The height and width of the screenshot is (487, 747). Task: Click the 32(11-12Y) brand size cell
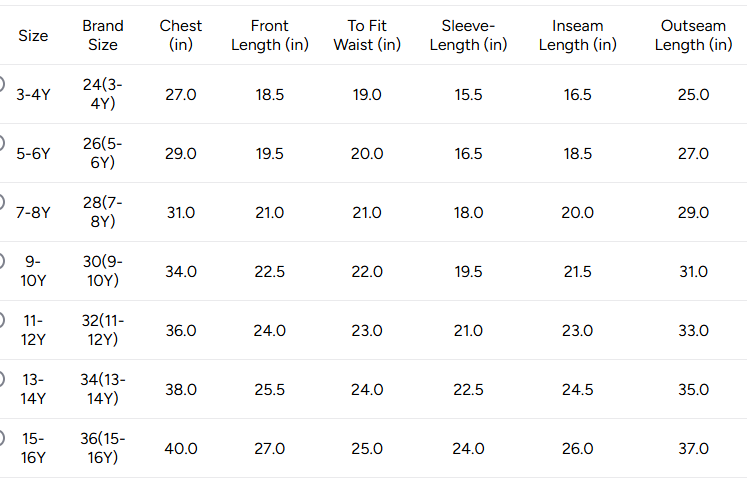103,330
